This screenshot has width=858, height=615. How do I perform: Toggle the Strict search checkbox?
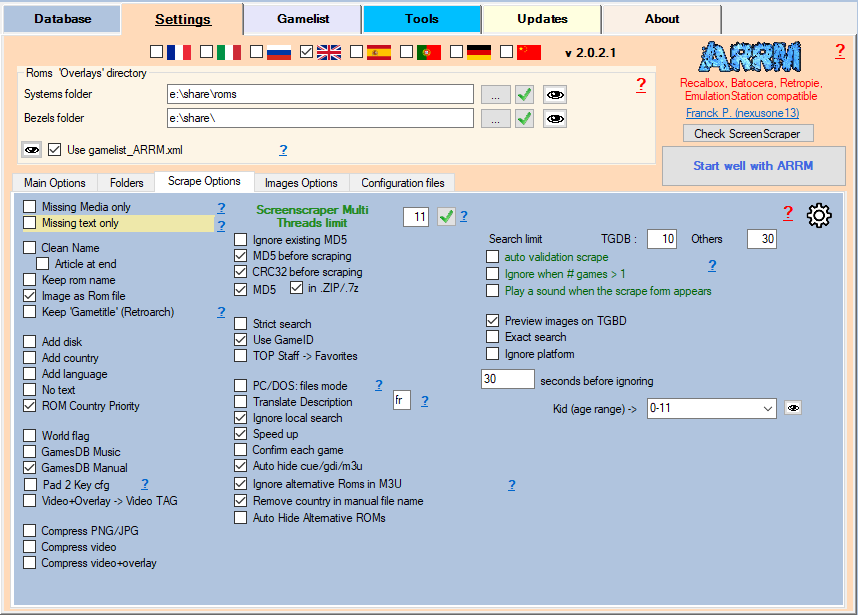coord(240,324)
